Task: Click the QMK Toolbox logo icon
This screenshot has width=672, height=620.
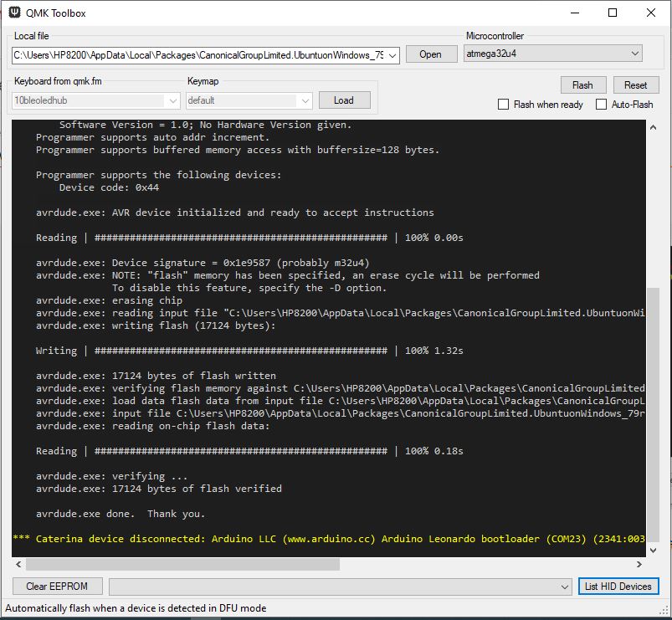Action: (x=14, y=13)
